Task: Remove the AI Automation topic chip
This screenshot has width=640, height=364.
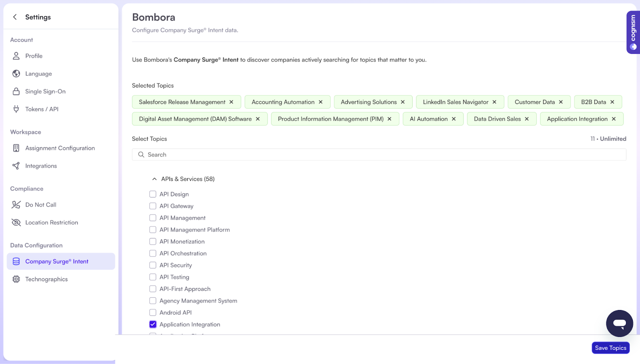Action: point(454,119)
